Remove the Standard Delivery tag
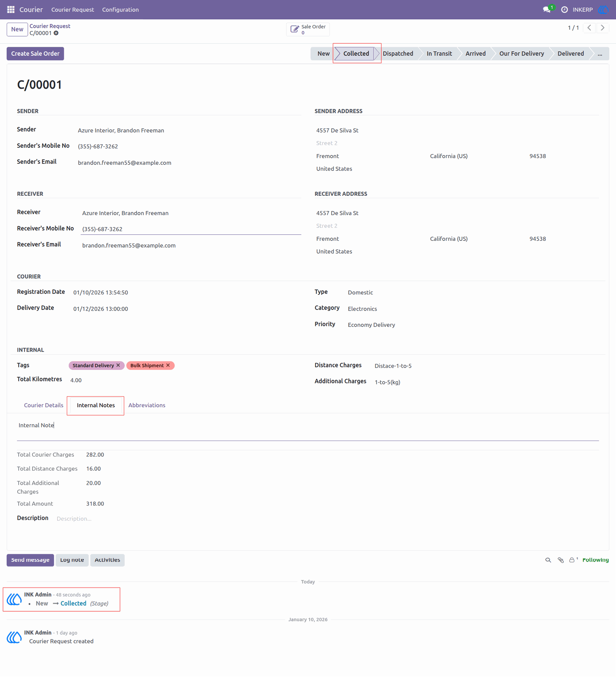Image resolution: width=616 pixels, height=677 pixels. point(118,365)
